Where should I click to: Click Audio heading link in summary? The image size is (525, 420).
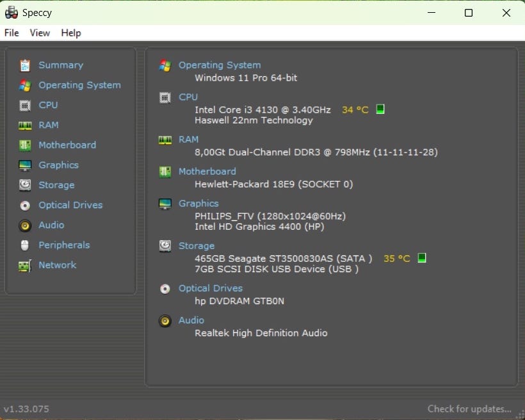[191, 320]
